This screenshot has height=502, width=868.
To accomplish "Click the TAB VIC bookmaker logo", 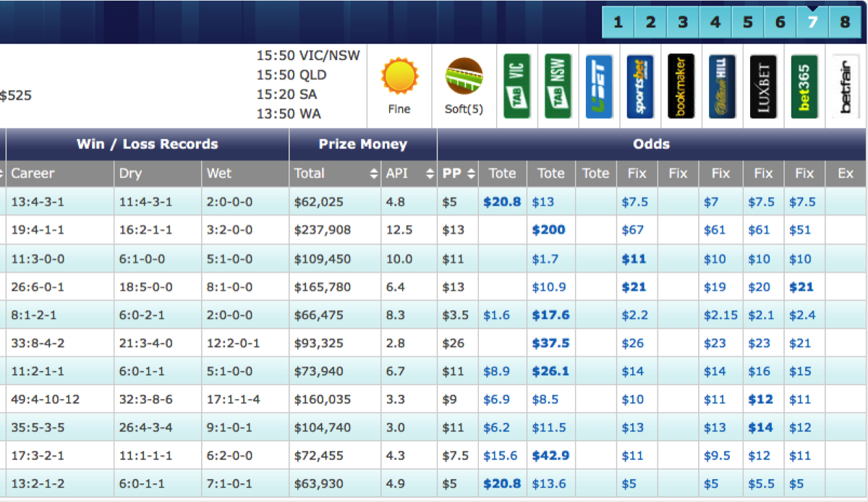I will pos(516,86).
